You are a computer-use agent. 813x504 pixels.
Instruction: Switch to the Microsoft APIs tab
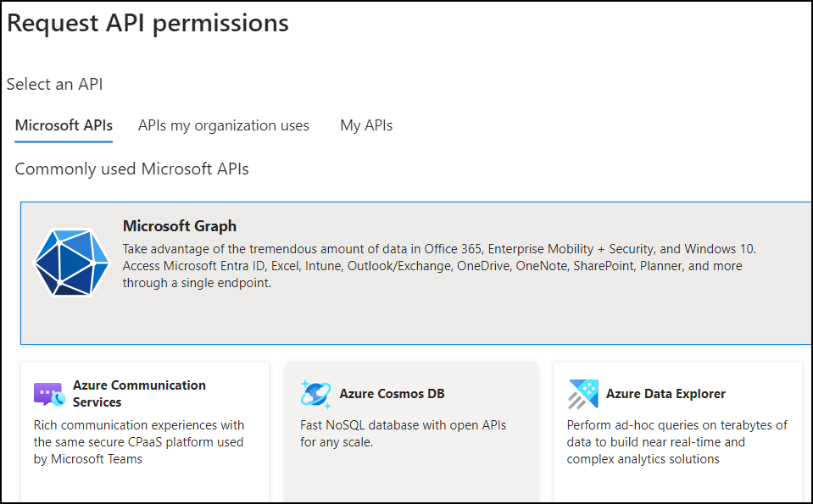click(x=64, y=125)
